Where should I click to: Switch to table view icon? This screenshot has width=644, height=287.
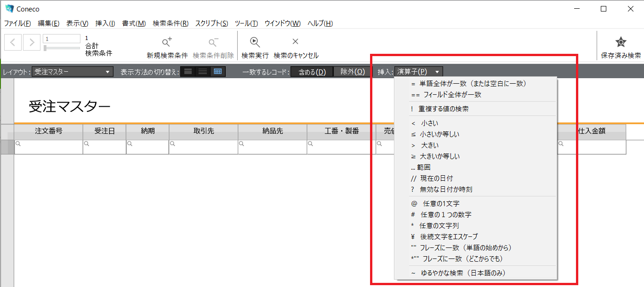pos(218,72)
